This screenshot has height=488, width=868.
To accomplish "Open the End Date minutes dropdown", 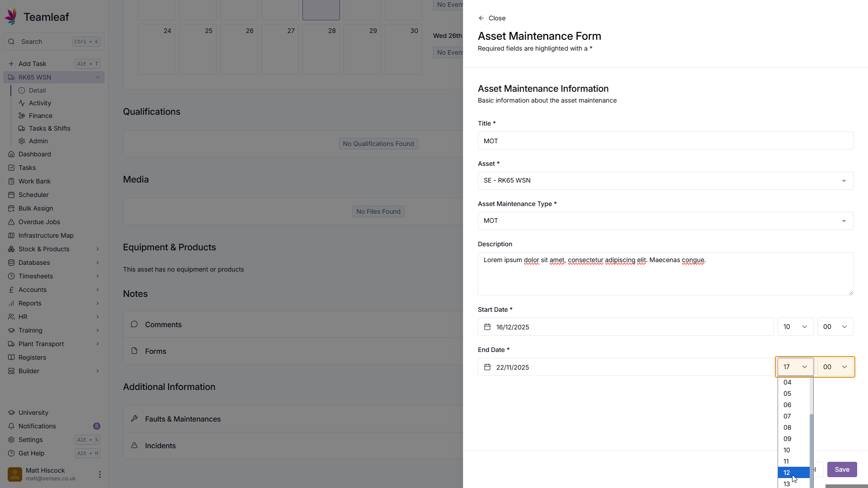I will coord(835,367).
